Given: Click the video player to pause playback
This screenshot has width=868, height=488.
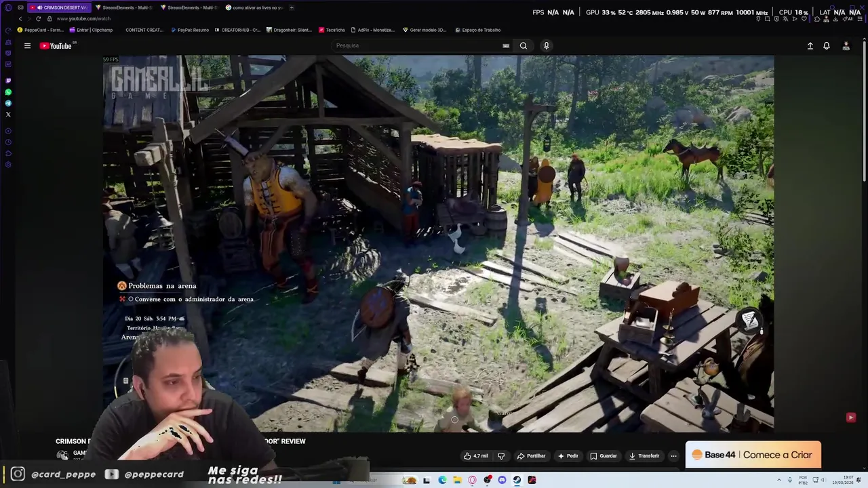Looking at the screenshot, I should [438, 244].
